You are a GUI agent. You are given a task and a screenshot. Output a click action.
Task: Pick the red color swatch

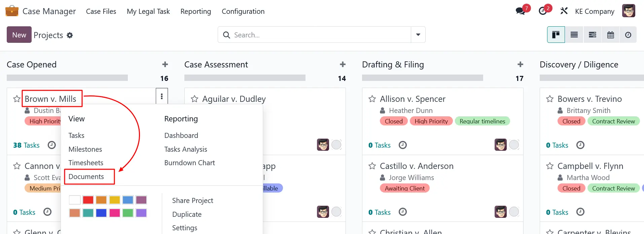coord(88,200)
